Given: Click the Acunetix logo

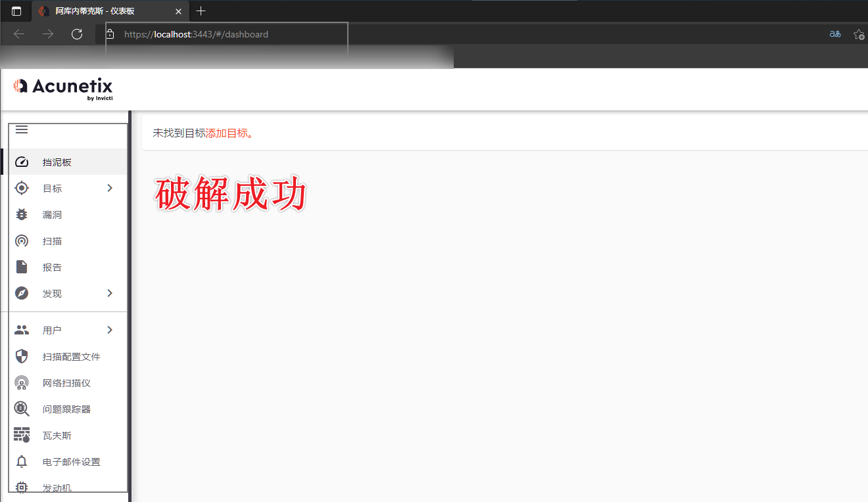Looking at the screenshot, I should coord(63,89).
